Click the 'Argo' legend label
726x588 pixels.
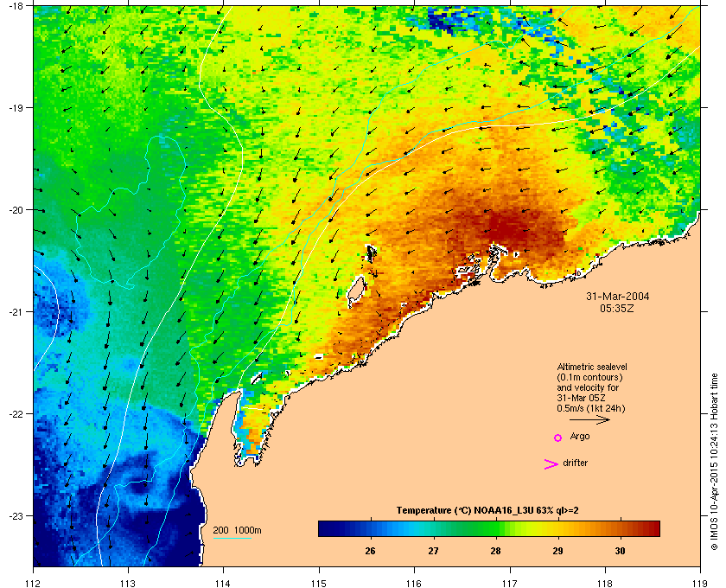click(x=580, y=436)
